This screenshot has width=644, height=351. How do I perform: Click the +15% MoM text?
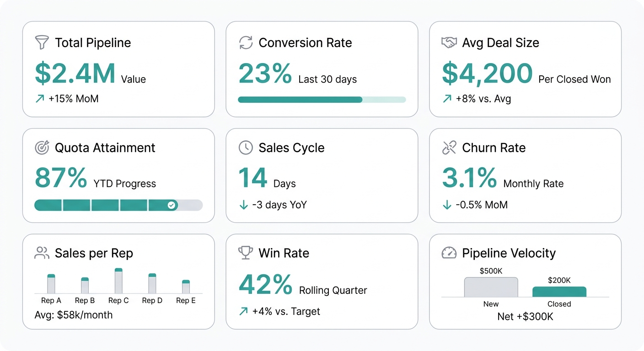click(x=73, y=99)
